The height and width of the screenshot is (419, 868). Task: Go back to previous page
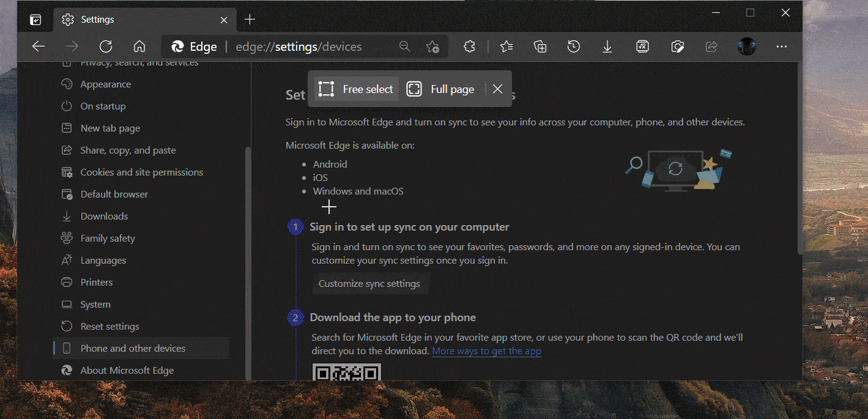tap(39, 46)
